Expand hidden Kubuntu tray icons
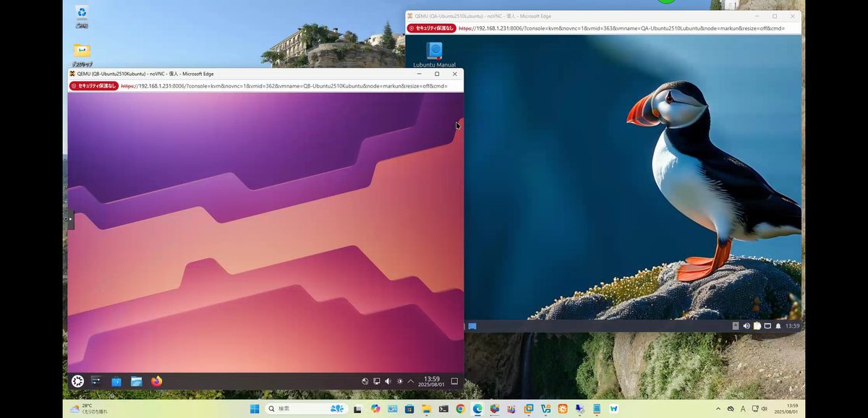 click(411, 381)
